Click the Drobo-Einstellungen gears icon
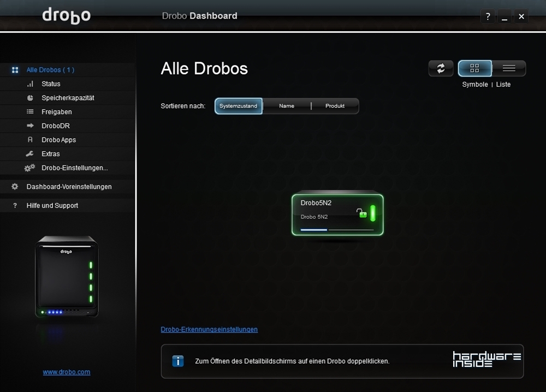Screen dimensions: 546x392 point(29,168)
